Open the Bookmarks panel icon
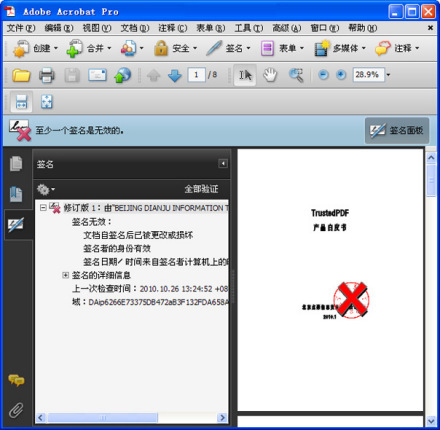Screen dimensions: 440x430 coord(16,194)
